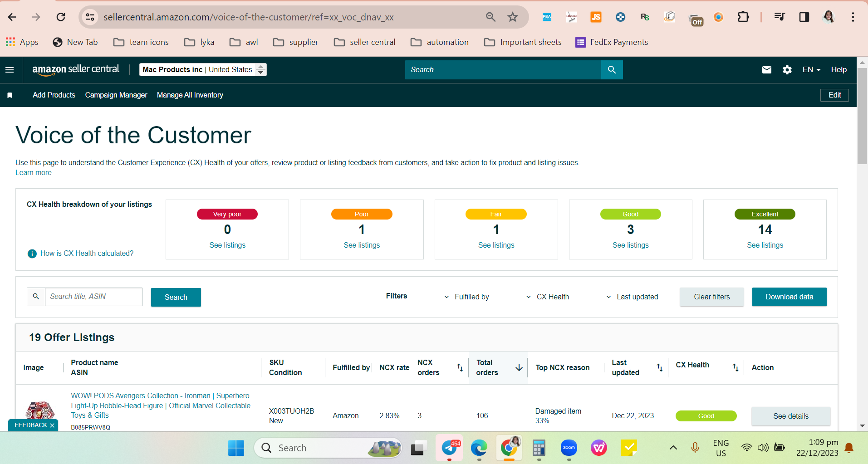Screen dimensions: 868x464
Task: Click the browser address bar URL
Action: [x=249, y=17]
